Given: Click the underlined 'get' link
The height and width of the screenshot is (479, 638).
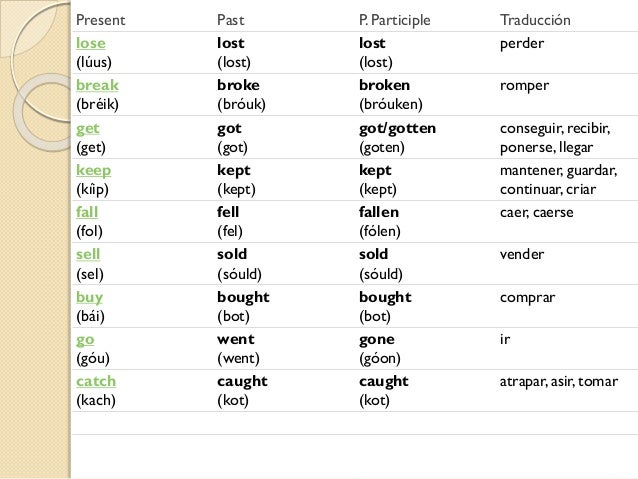Looking at the screenshot, I should (x=87, y=128).
